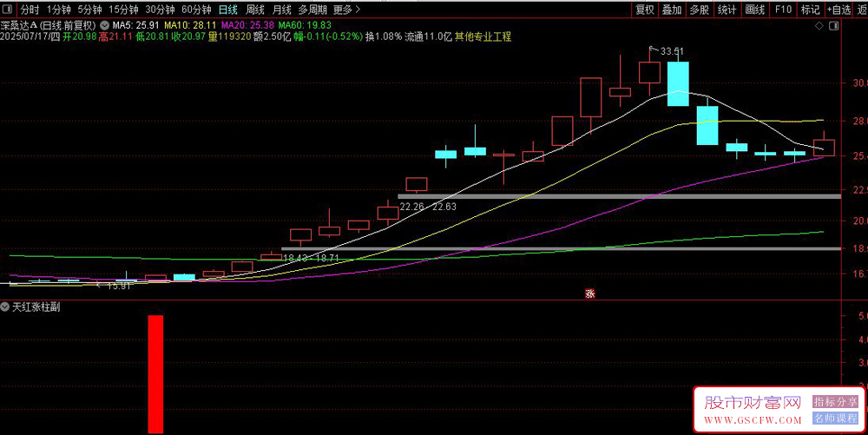This screenshot has height=435, width=868.
Task: Click the 18.43 - 18.71 gap label
Action: tap(311, 258)
